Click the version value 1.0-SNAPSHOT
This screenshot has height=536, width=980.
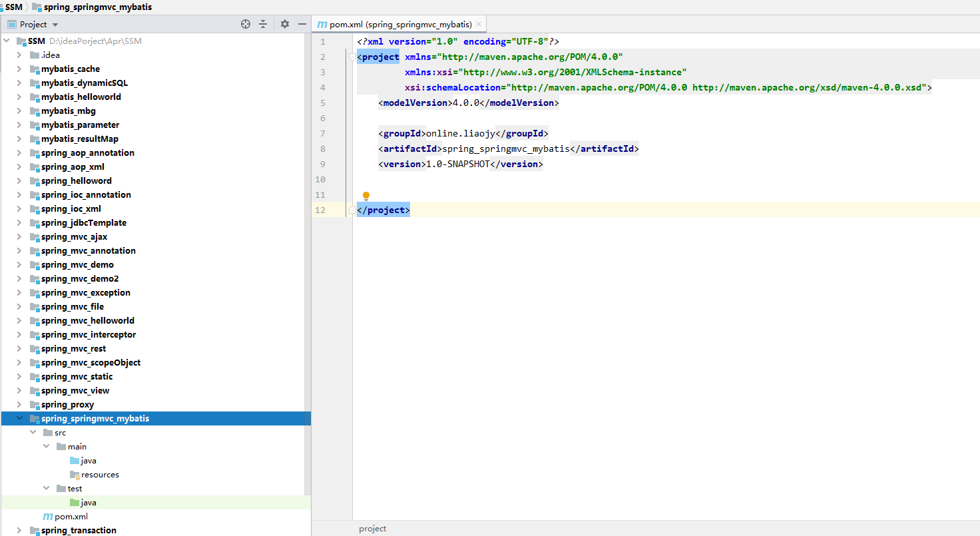[x=458, y=164]
